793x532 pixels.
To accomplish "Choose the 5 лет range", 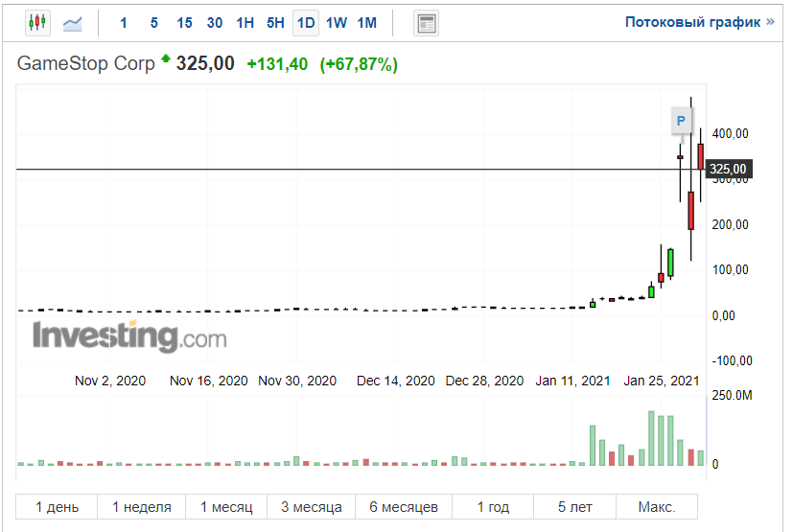I will click(x=574, y=507).
